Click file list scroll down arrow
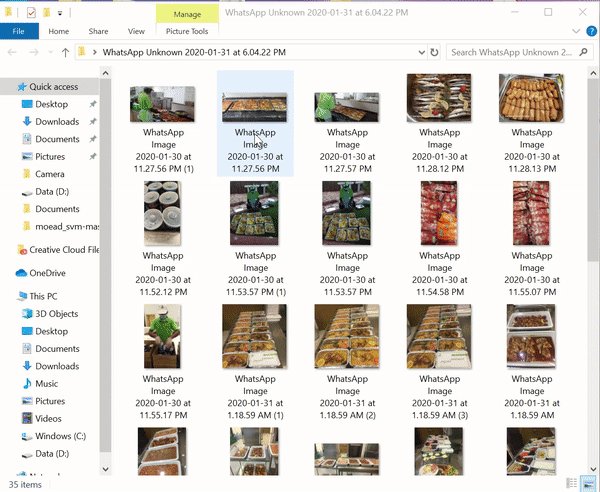The width and height of the screenshot is (600, 492). [x=593, y=469]
